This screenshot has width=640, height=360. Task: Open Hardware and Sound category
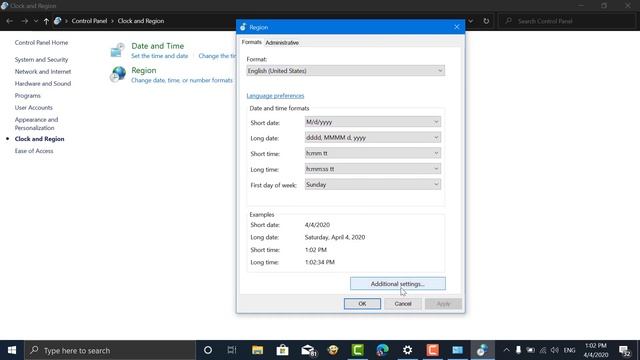(x=43, y=83)
